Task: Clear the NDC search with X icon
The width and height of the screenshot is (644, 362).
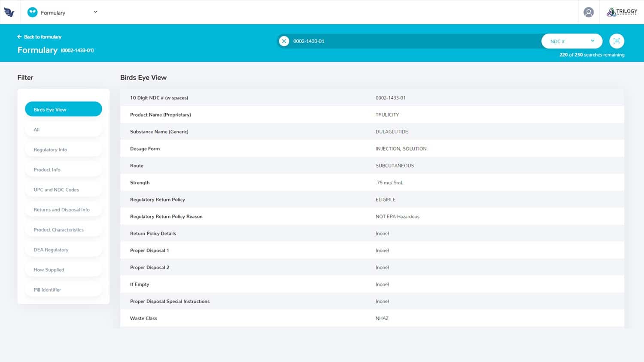Action: (x=284, y=41)
